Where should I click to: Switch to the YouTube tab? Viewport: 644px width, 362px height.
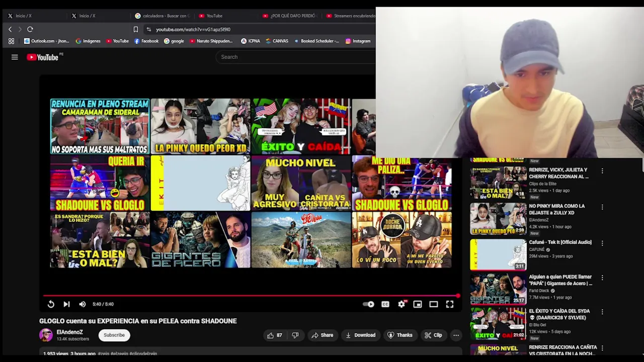tap(225, 16)
